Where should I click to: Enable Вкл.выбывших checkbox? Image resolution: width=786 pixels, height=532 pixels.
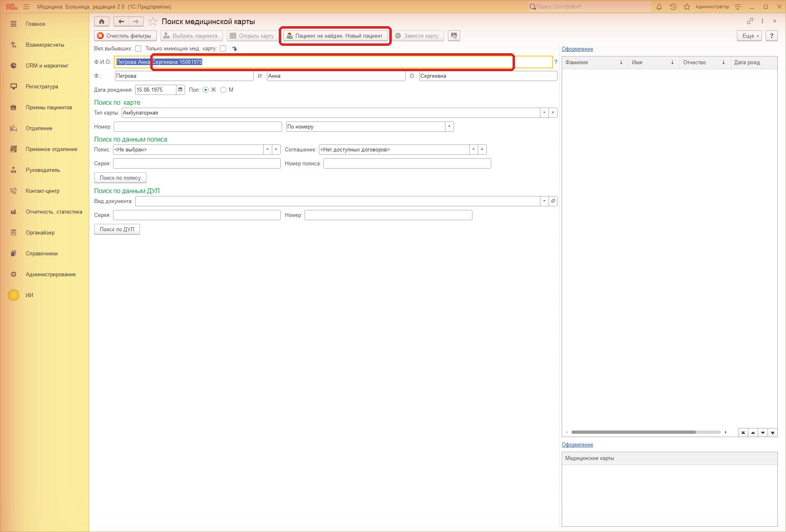(138, 49)
